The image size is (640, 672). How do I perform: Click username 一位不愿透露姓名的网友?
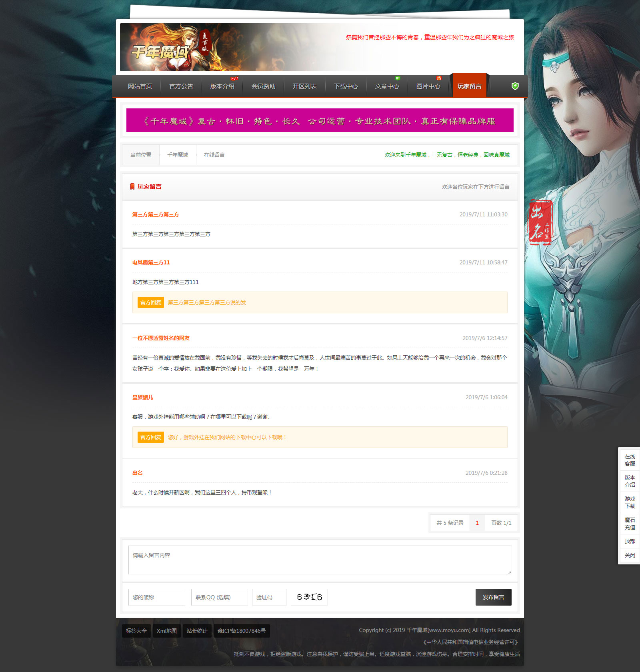[161, 338]
